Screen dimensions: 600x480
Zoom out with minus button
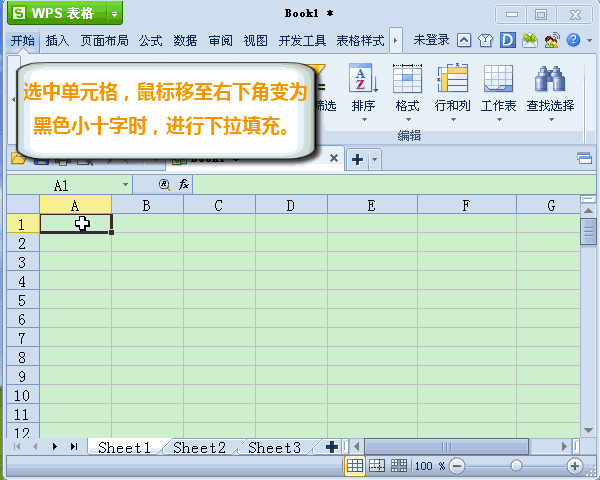457,466
